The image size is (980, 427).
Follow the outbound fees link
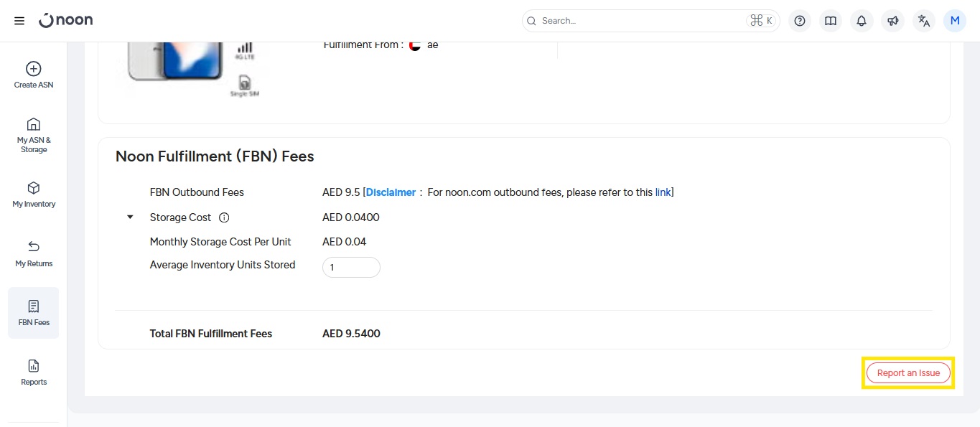(663, 192)
